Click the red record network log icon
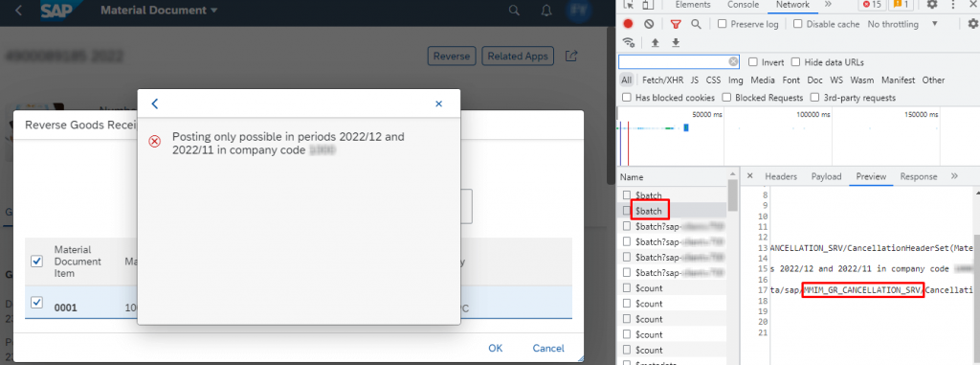 (x=628, y=24)
